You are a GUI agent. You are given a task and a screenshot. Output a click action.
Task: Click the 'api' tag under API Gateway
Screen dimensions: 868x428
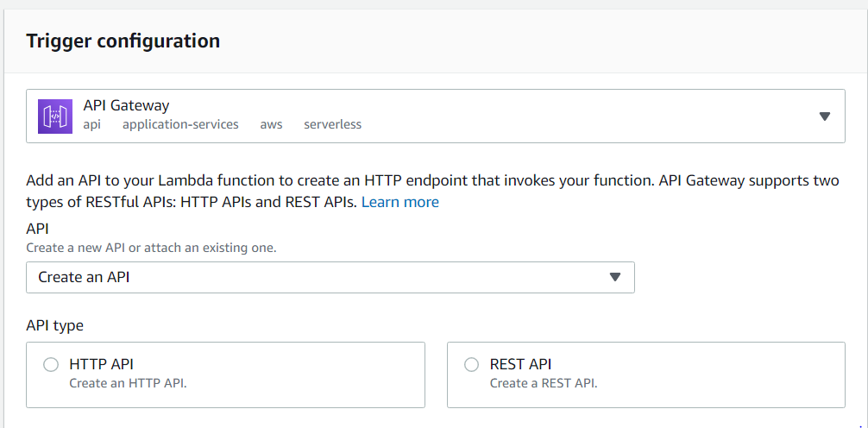pos(91,124)
